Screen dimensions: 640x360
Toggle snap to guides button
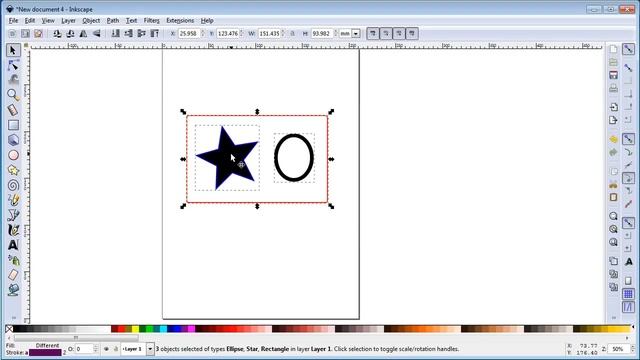[628, 307]
